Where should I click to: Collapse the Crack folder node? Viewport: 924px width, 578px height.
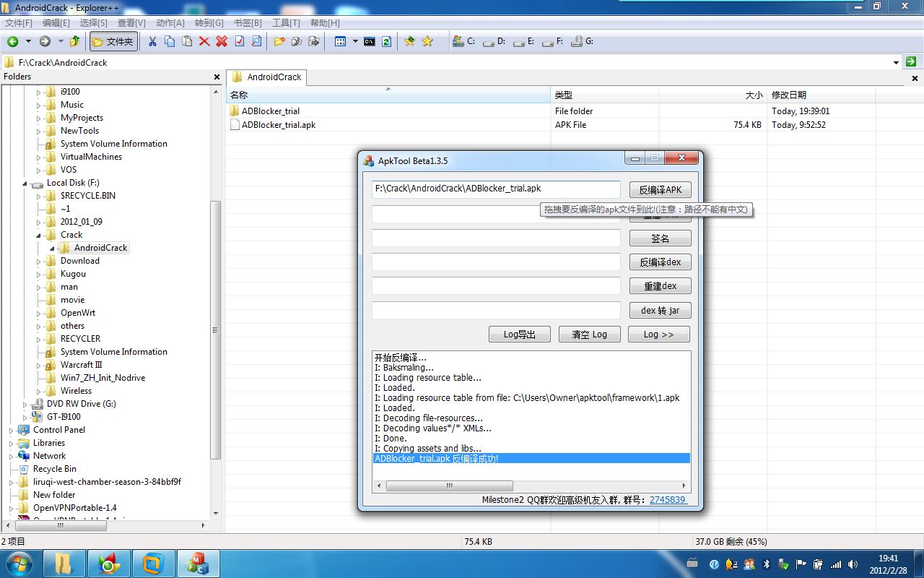pos(39,236)
